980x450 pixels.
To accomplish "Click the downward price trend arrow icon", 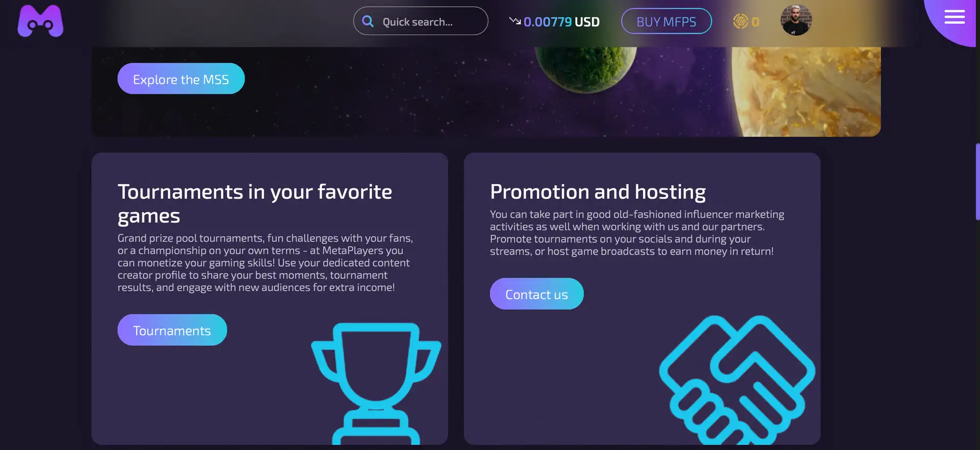I will [x=514, y=21].
